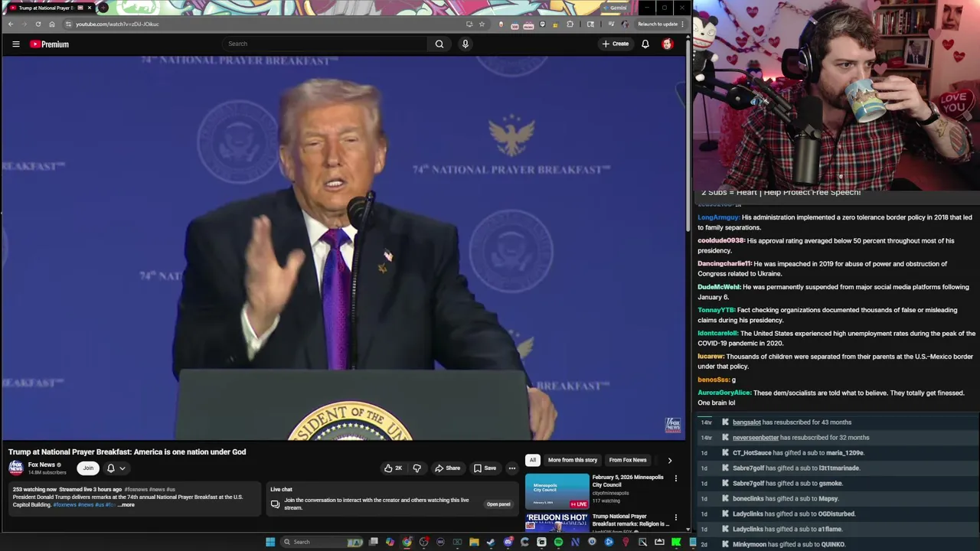The image size is (980, 551).
Task: Save the video to a playlist
Action: (x=485, y=468)
